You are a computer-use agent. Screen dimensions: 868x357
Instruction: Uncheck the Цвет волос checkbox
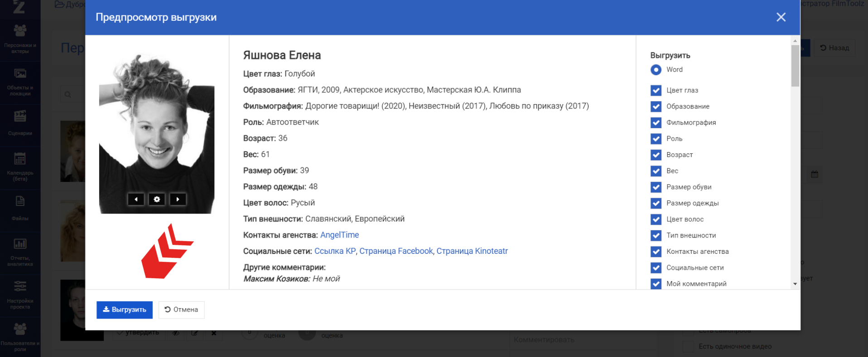[x=656, y=219]
